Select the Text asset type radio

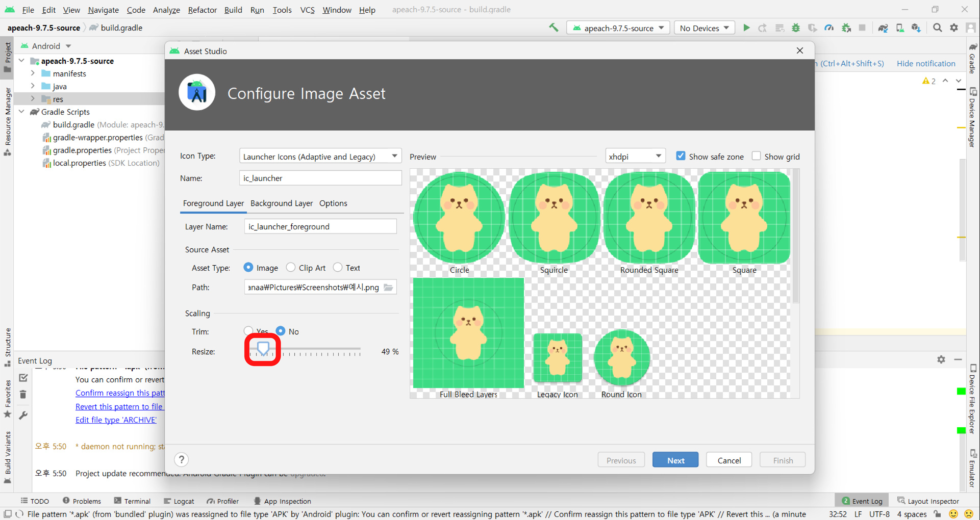(338, 267)
